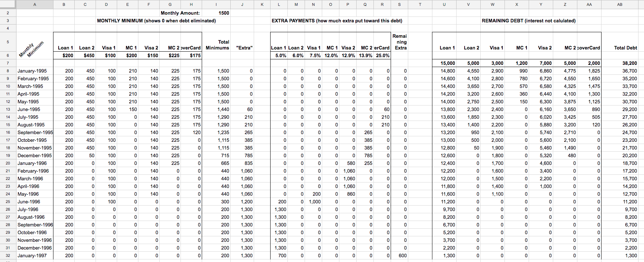Select the '12.9%' interest rate cell

348,55
